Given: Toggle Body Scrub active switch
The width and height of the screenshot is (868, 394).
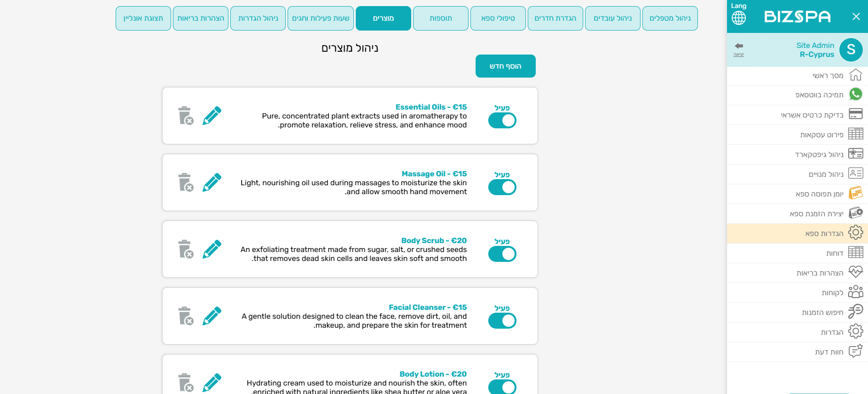Looking at the screenshot, I should click(x=502, y=254).
